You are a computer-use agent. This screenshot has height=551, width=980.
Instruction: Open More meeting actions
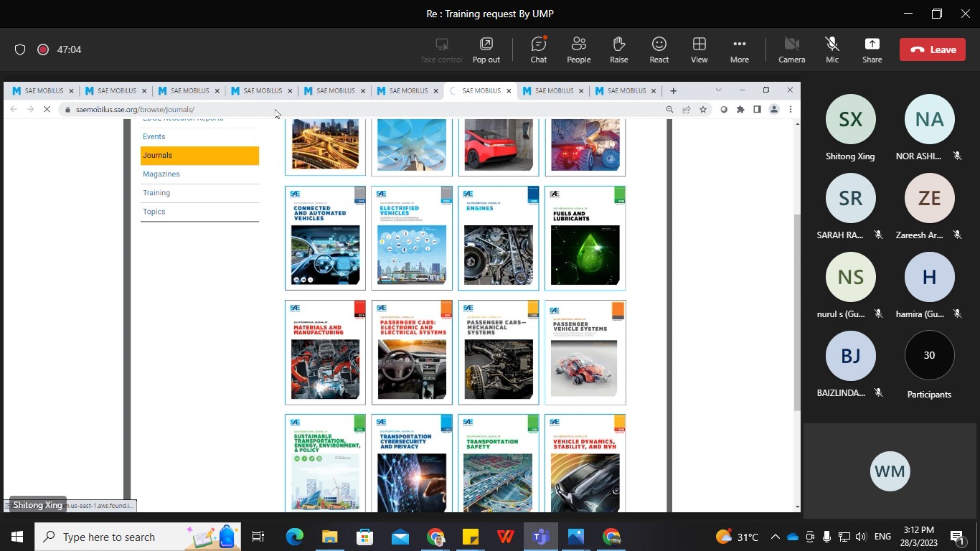pyautogui.click(x=739, y=50)
